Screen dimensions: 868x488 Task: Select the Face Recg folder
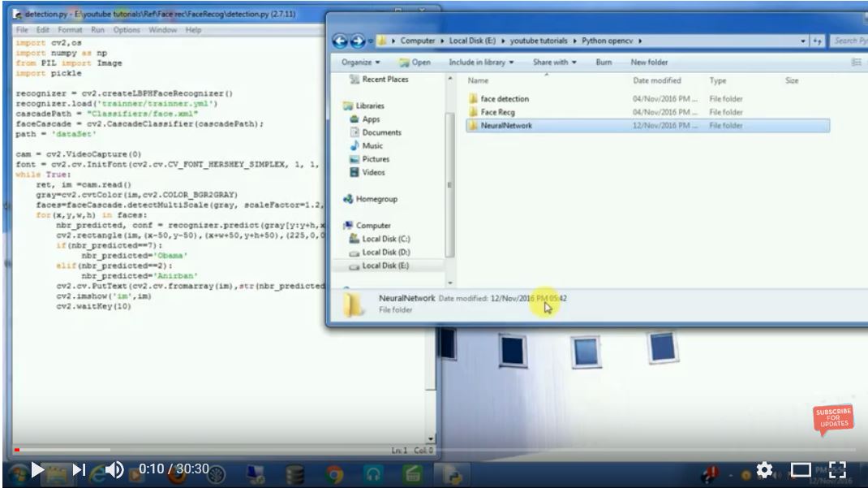tap(497, 112)
